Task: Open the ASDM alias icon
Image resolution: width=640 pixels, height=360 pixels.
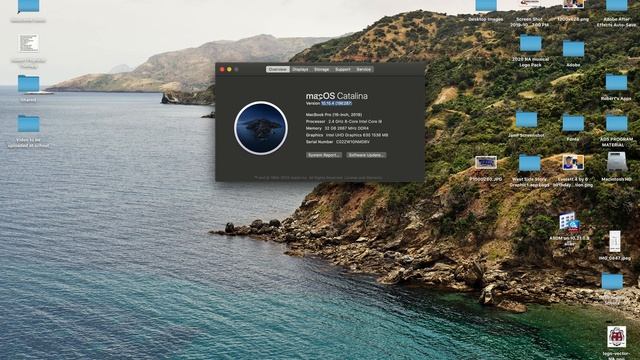Action: [570, 222]
